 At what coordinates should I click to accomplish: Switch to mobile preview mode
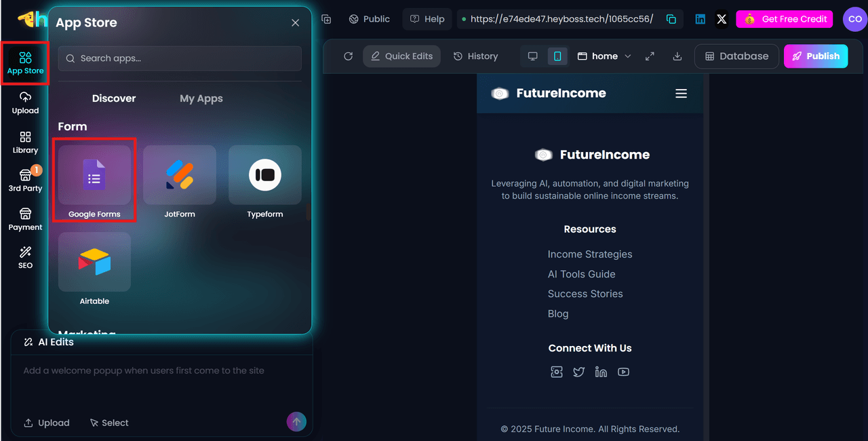[x=557, y=56]
